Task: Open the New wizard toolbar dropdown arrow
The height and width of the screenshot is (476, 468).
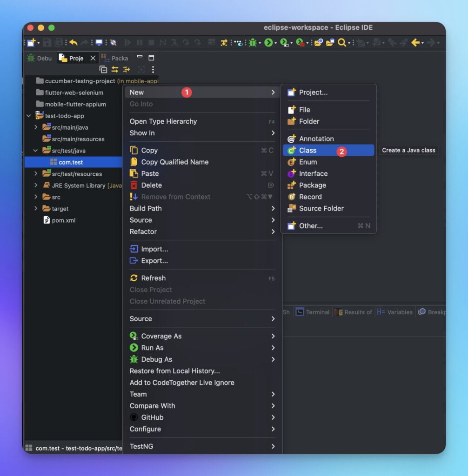Action: click(39, 43)
